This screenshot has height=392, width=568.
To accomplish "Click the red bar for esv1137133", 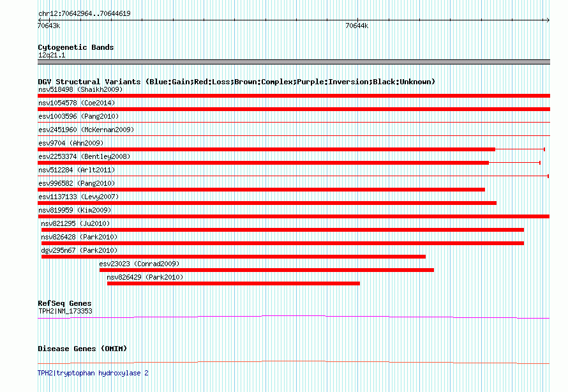I will (x=267, y=203).
